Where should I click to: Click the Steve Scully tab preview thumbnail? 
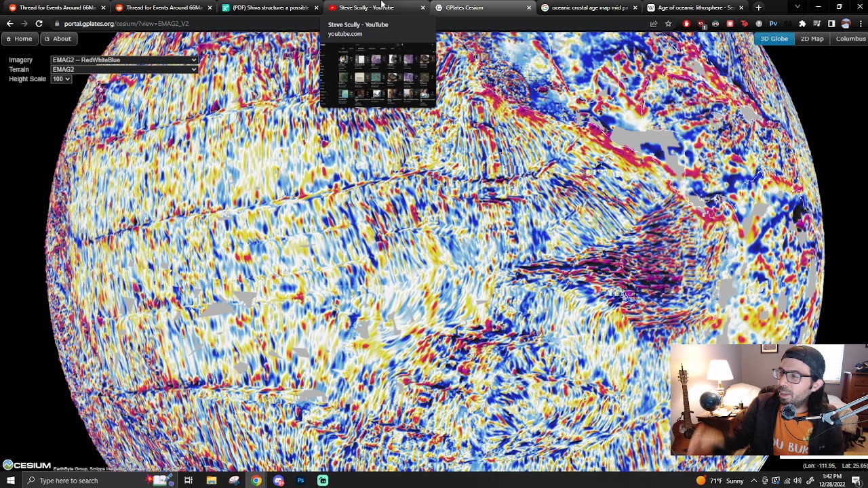pos(378,75)
